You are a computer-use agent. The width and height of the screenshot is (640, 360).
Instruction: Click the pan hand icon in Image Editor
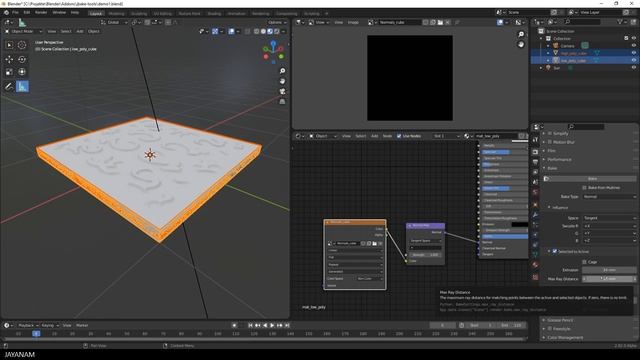pos(521,44)
